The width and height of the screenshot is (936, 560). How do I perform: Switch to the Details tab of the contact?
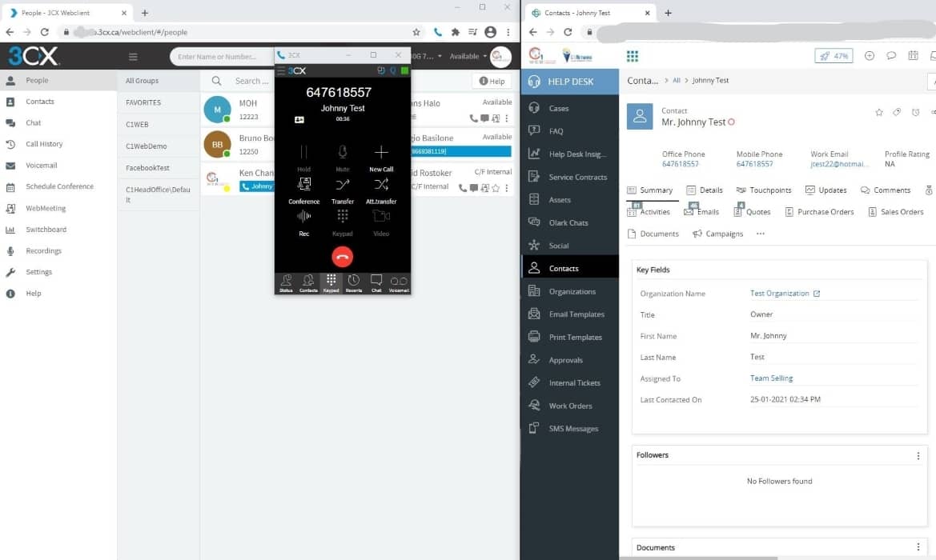click(705, 190)
